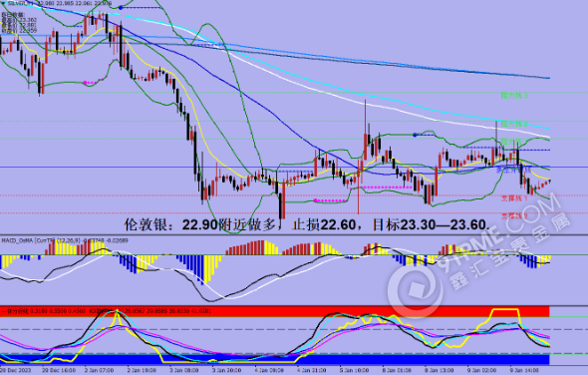588x375 pixels.
Task: Click the red overbought band in KD panel
Action: coord(274,311)
